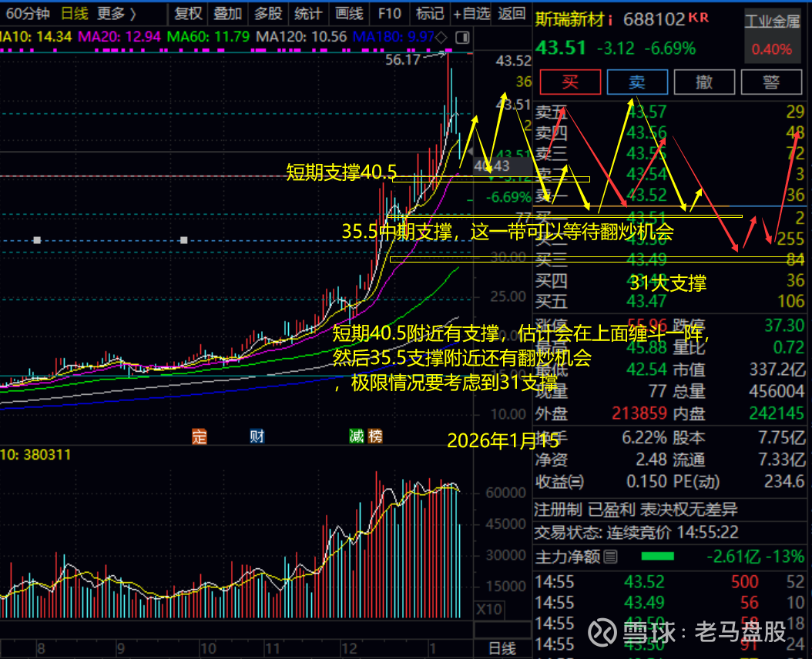
Task: Click the blue 卖 sell button
Action: 637,82
